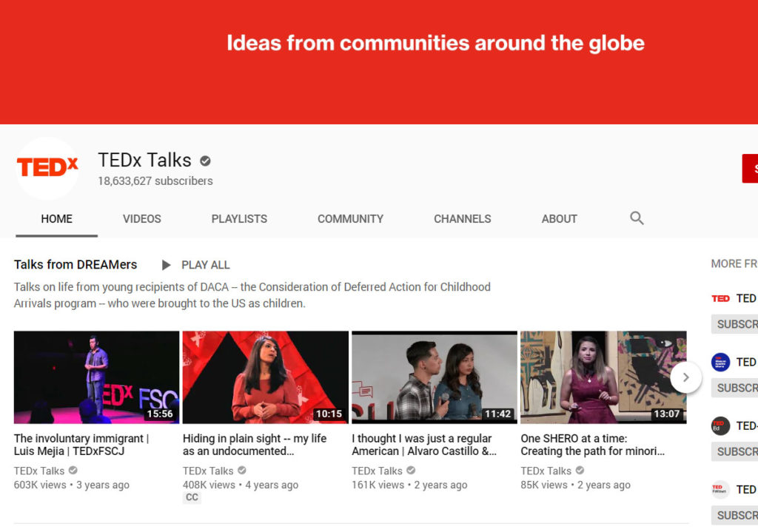Image resolution: width=758 pixels, height=532 pixels.
Task: Click the TEDx channel avatar logo
Action: [47, 168]
